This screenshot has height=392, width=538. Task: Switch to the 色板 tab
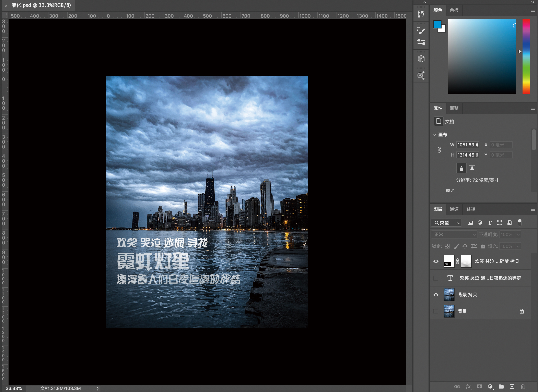[454, 10]
